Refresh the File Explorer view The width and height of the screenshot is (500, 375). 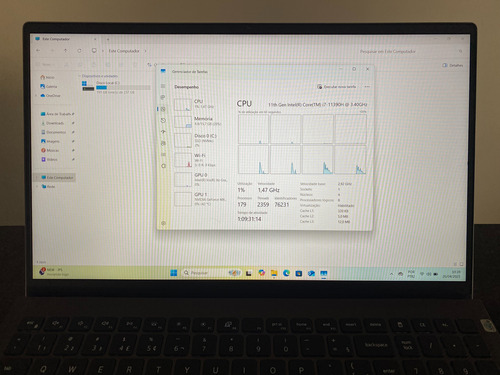click(79, 51)
